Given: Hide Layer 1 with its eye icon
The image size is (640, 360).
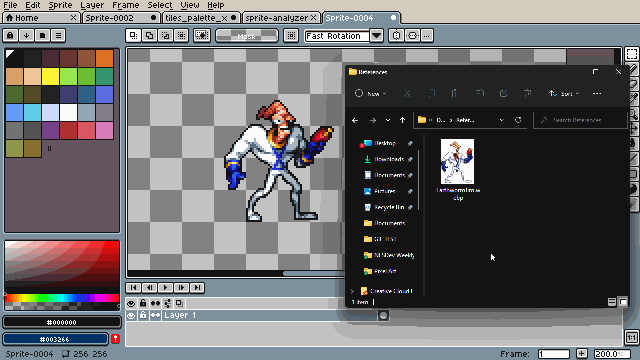Looking at the screenshot, I should (131, 316).
